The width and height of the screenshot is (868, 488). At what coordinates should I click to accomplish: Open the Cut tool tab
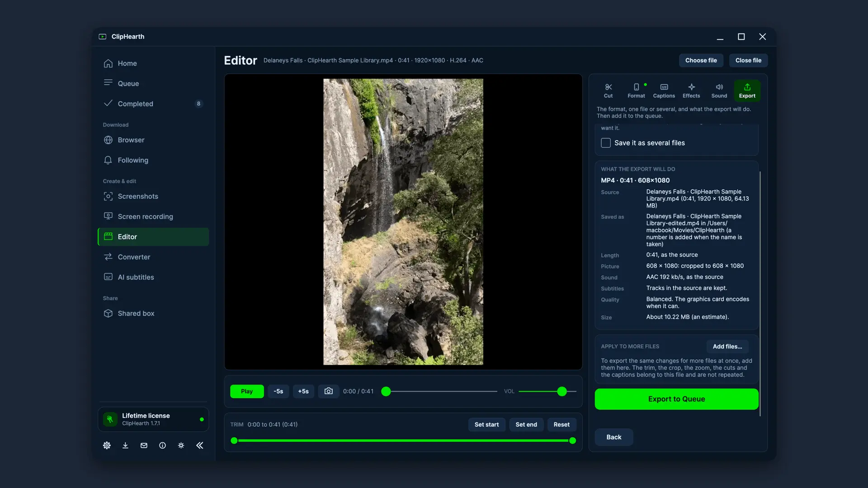pyautogui.click(x=608, y=90)
